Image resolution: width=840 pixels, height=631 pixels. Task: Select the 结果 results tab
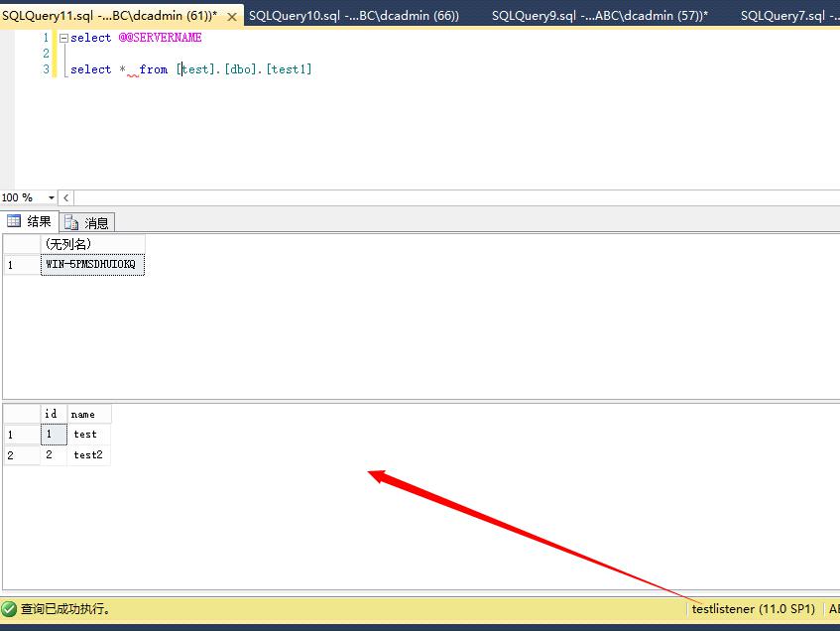(30, 221)
